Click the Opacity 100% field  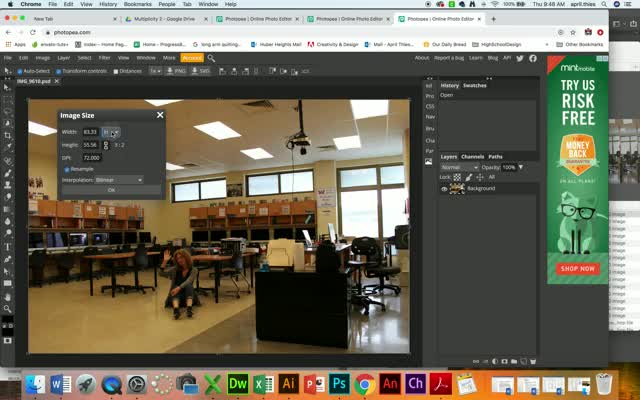(509, 167)
